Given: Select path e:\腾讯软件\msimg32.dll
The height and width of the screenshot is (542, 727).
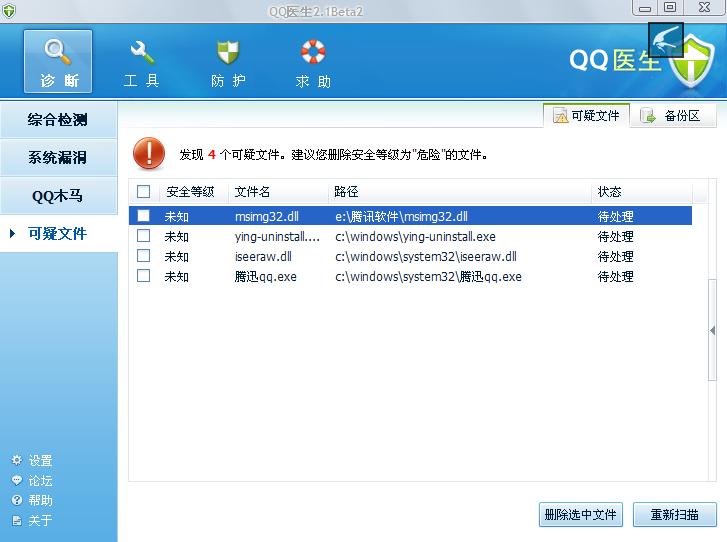Looking at the screenshot, I should (x=401, y=217).
